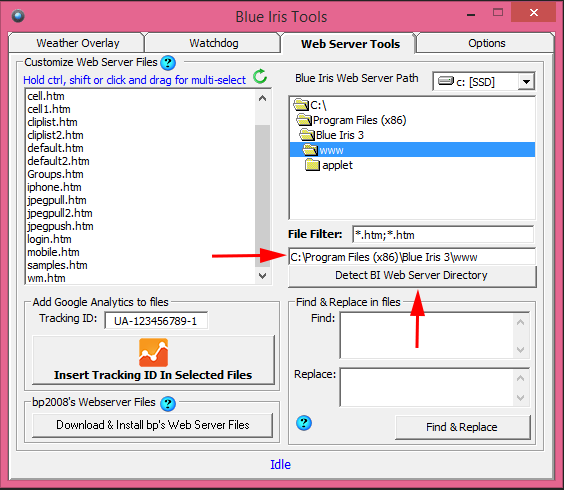Click the green refresh file list icon
Screen dimensions: 564x490
[260, 76]
